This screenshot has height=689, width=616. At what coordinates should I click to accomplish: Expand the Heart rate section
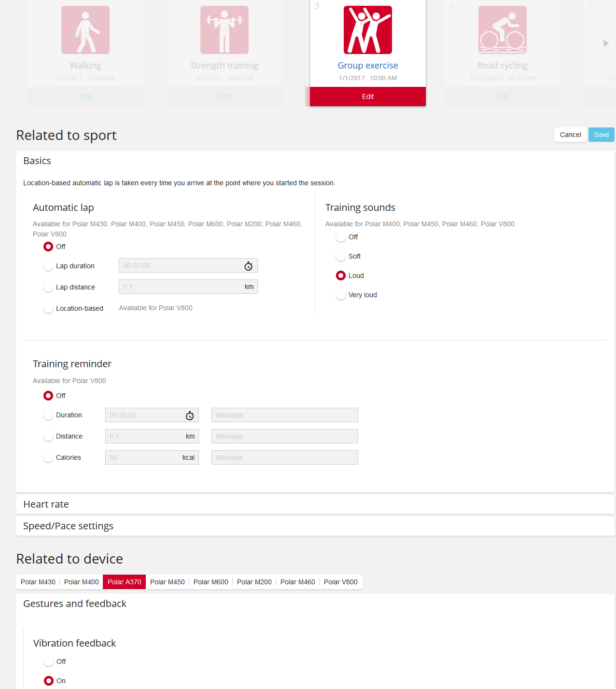[x=315, y=504]
